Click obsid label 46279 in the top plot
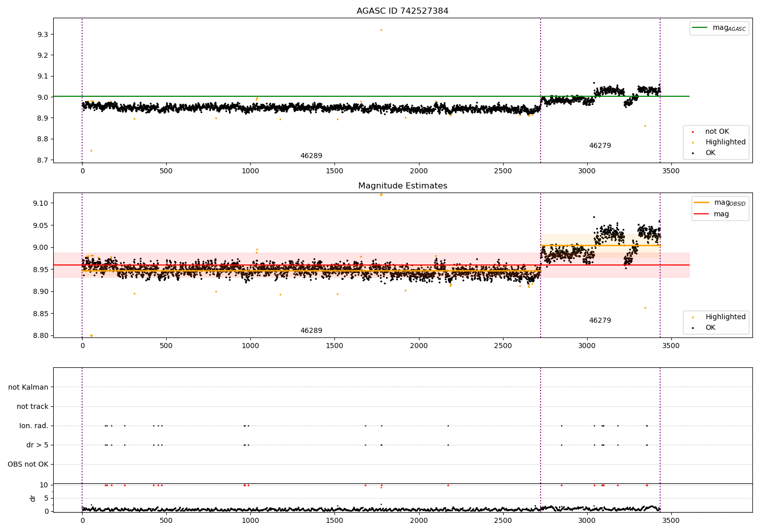 [600, 146]
